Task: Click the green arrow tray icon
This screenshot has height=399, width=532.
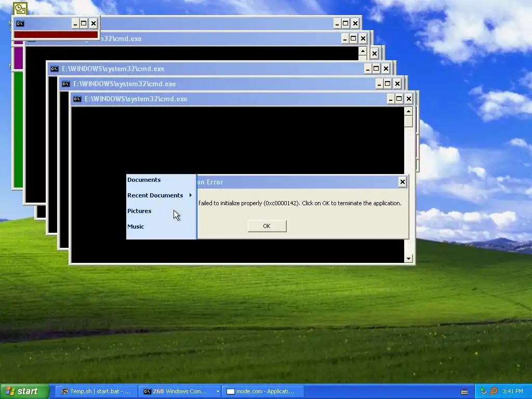Action: tap(484, 391)
